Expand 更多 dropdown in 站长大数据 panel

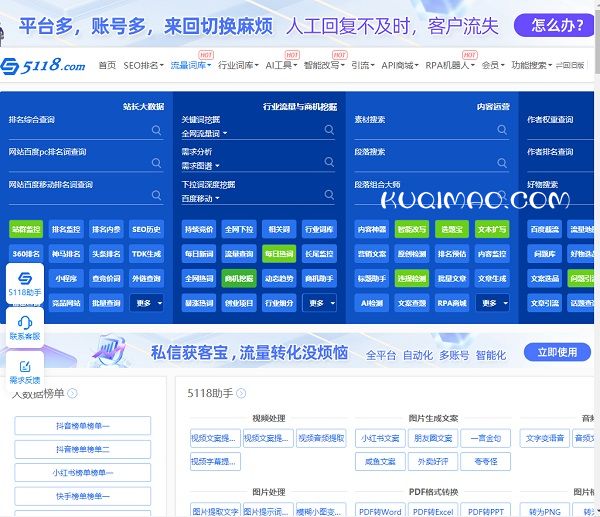pos(147,303)
